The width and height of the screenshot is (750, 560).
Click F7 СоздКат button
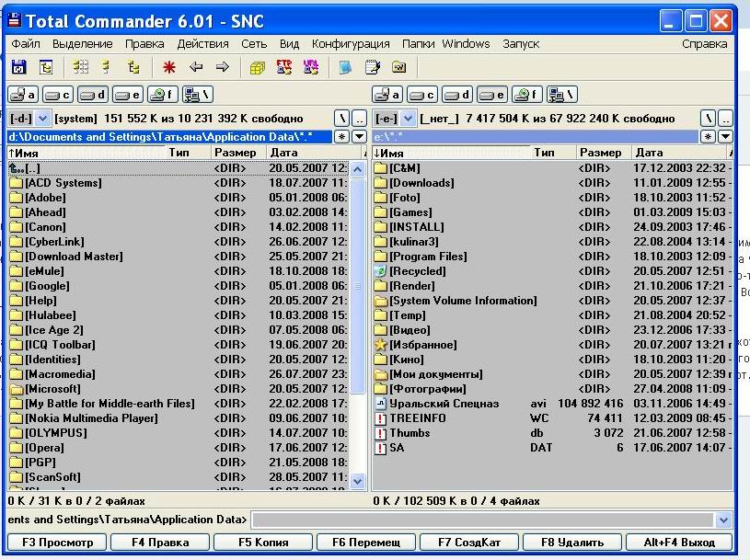469,543
